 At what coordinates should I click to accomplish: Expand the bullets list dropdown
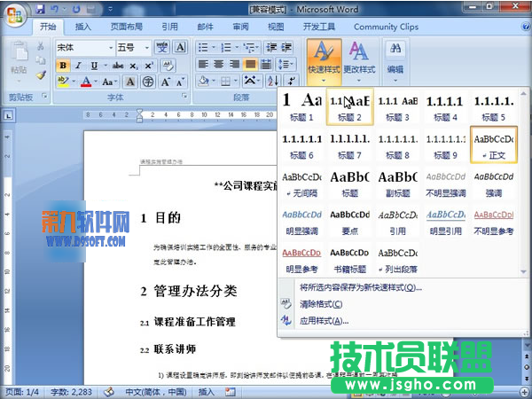tap(214, 48)
